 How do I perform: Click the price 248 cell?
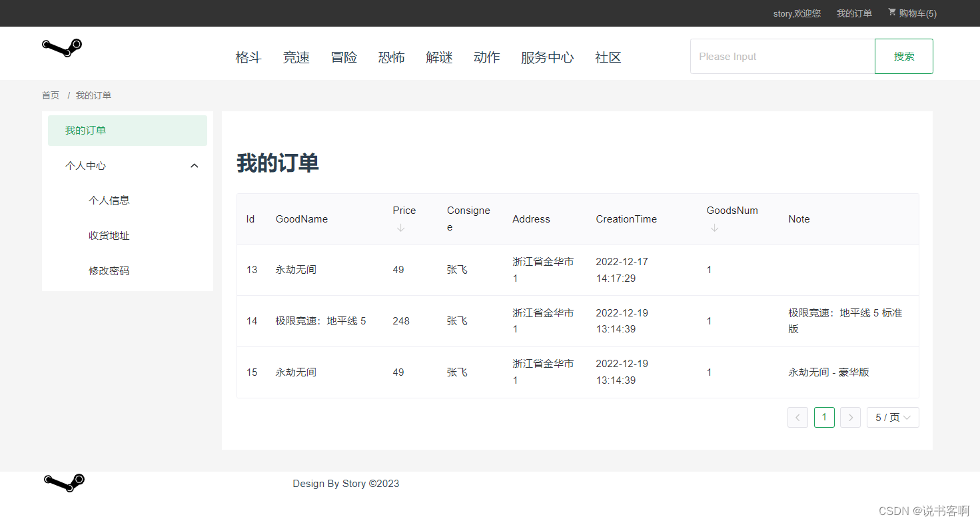401,321
